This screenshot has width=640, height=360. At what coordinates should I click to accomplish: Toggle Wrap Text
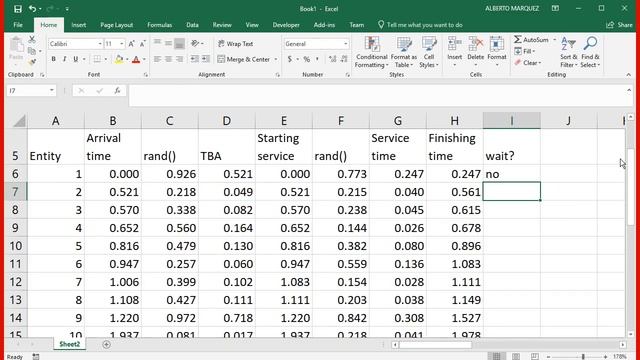(x=236, y=44)
